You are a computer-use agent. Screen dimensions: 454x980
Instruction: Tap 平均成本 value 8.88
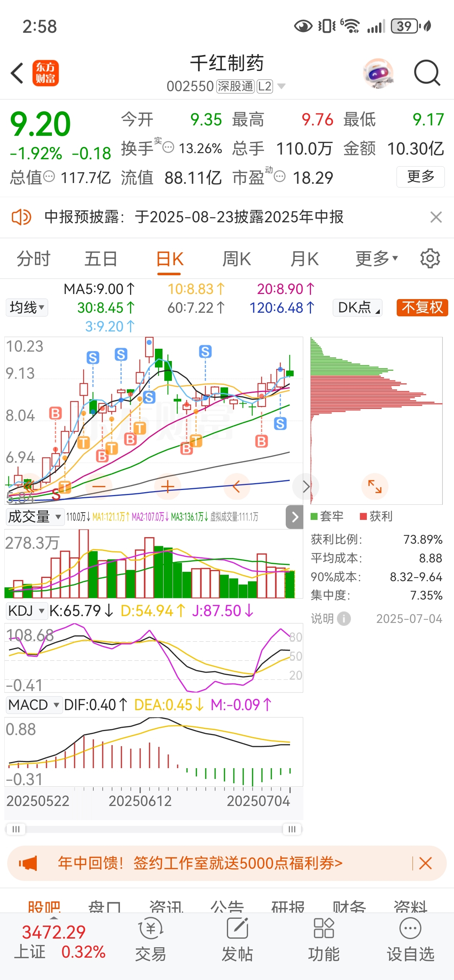click(431, 558)
